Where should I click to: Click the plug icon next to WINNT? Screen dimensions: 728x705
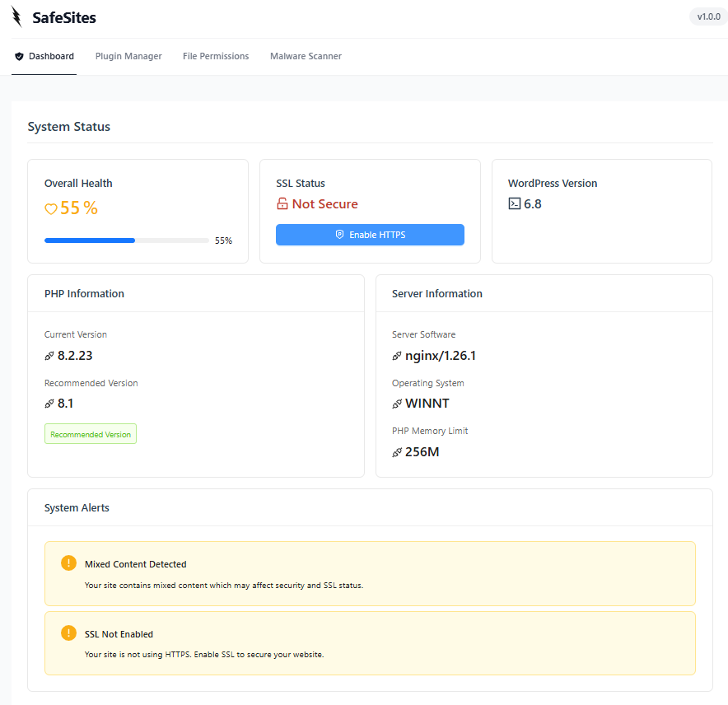[397, 404]
